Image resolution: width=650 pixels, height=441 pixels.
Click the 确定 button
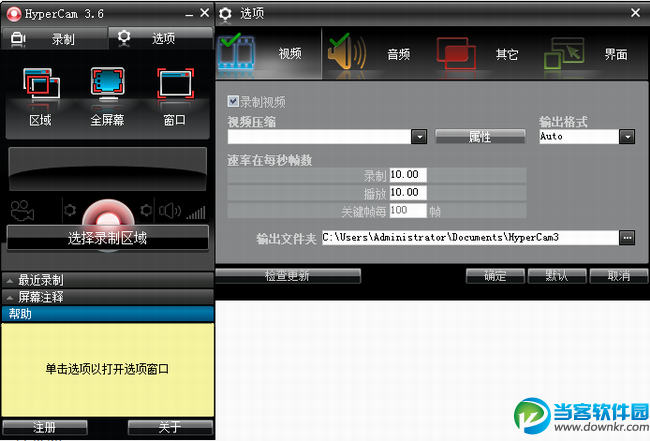coord(495,276)
